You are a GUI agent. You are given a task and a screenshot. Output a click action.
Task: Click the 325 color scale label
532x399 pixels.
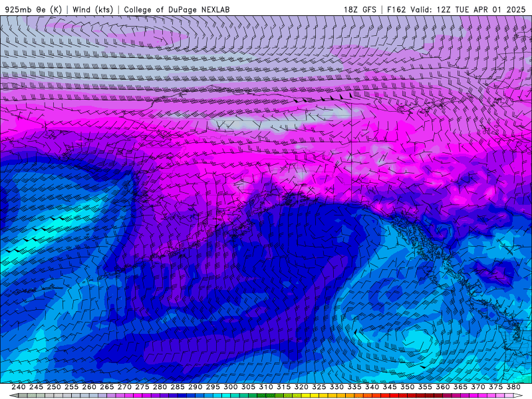tap(319, 387)
